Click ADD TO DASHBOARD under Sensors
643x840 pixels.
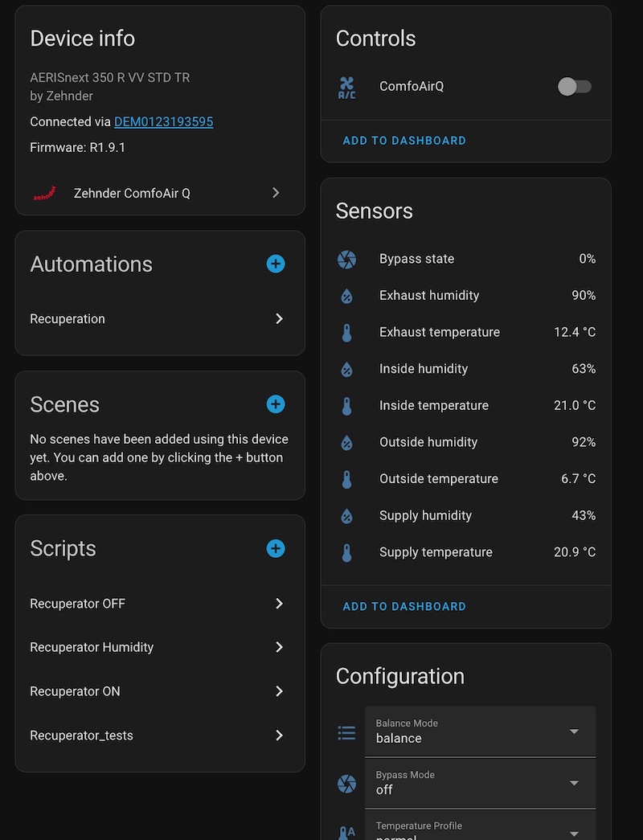[404, 606]
